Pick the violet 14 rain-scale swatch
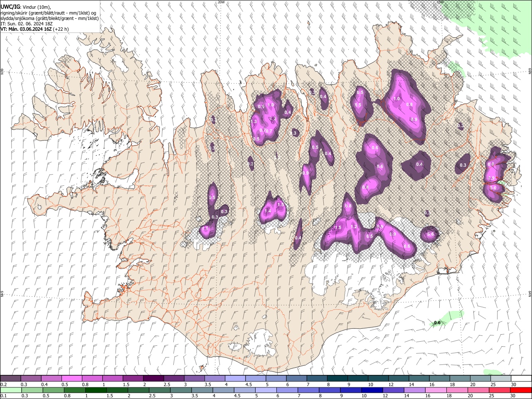The width and height of the screenshot is (532, 399). (x=414, y=390)
